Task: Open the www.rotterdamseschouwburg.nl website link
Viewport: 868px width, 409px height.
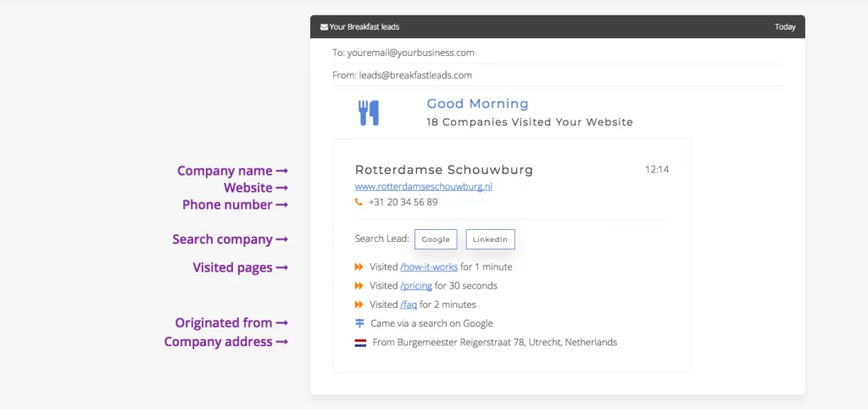Action: pos(424,186)
